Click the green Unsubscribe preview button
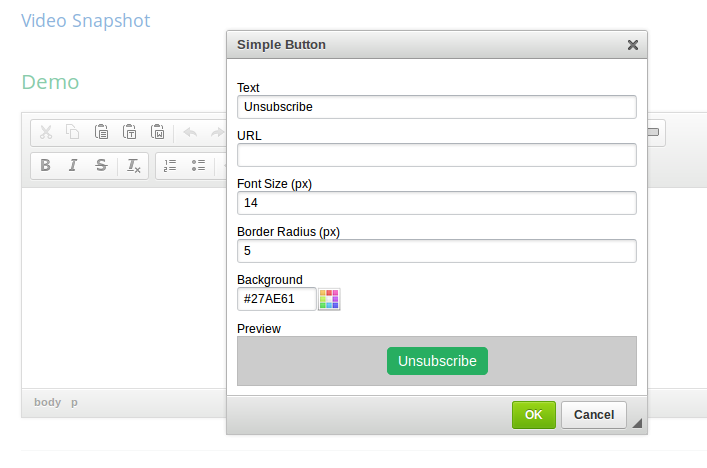The image size is (707, 468). tap(437, 361)
